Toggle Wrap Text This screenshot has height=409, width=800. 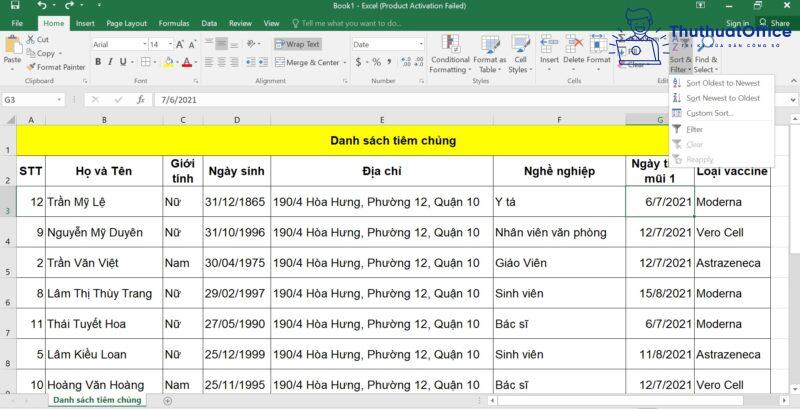(x=297, y=44)
